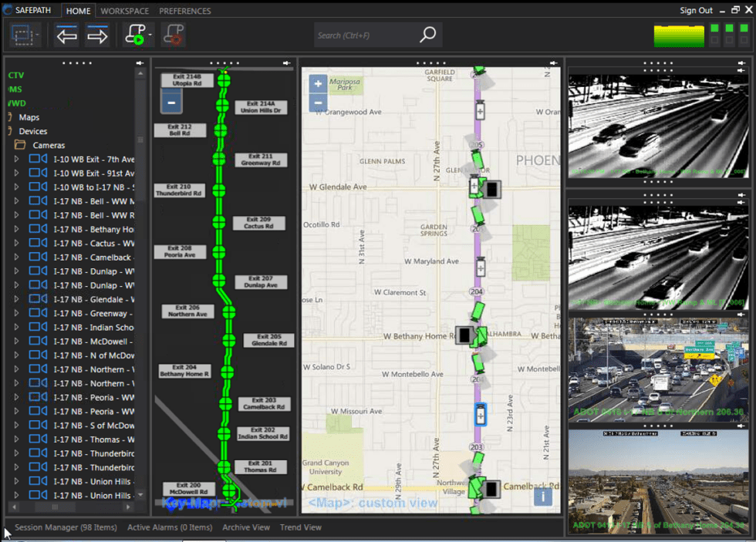Click the SAFEPATH application logo
This screenshot has width=756, height=542.
7,10
